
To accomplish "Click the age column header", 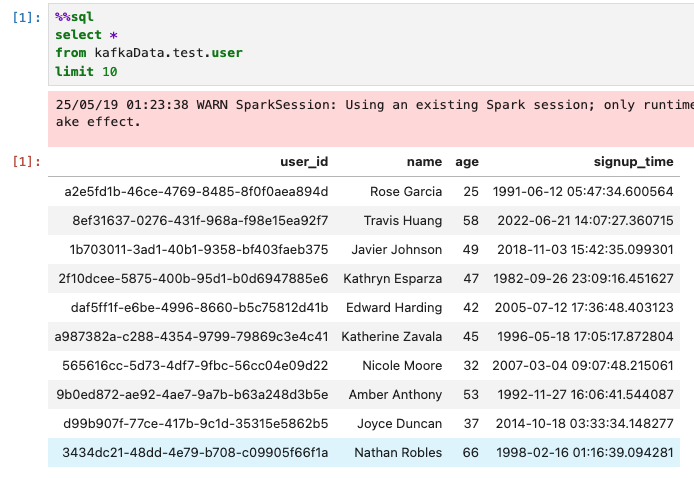I will point(467,162).
